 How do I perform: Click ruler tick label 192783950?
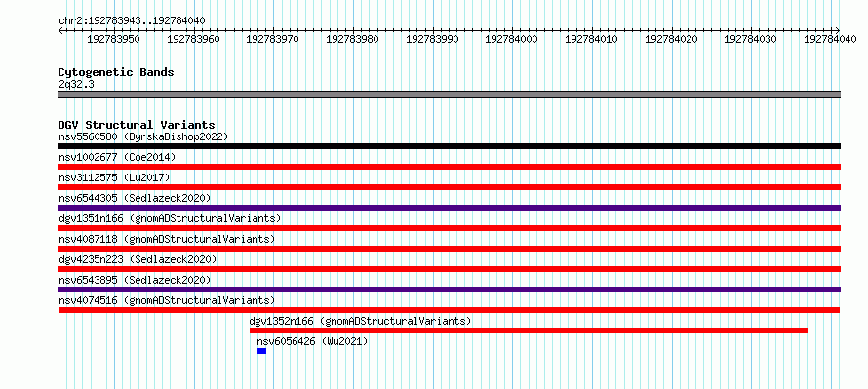point(113,39)
